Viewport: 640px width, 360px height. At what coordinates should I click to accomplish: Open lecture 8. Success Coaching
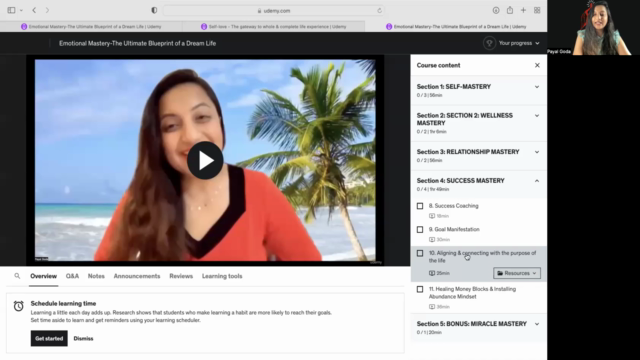click(x=453, y=206)
